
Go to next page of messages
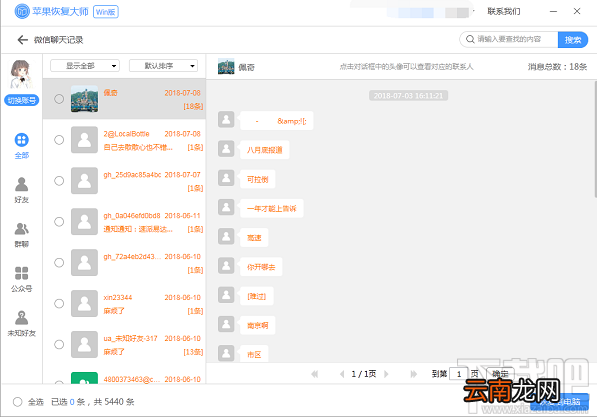tap(386, 374)
